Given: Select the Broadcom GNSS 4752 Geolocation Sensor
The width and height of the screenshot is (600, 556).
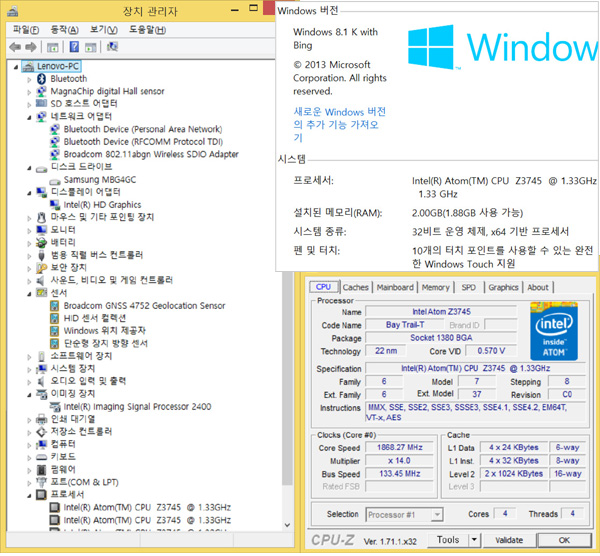Looking at the screenshot, I should tap(144, 305).
